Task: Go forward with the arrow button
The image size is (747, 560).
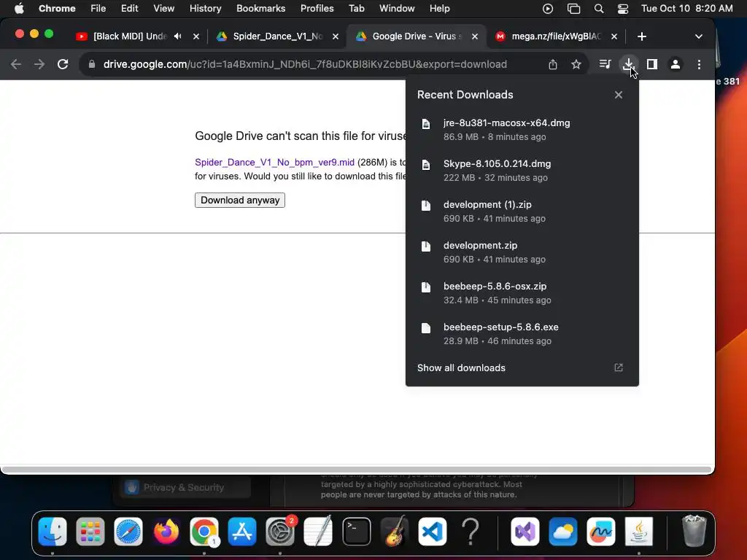Action: (x=39, y=64)
